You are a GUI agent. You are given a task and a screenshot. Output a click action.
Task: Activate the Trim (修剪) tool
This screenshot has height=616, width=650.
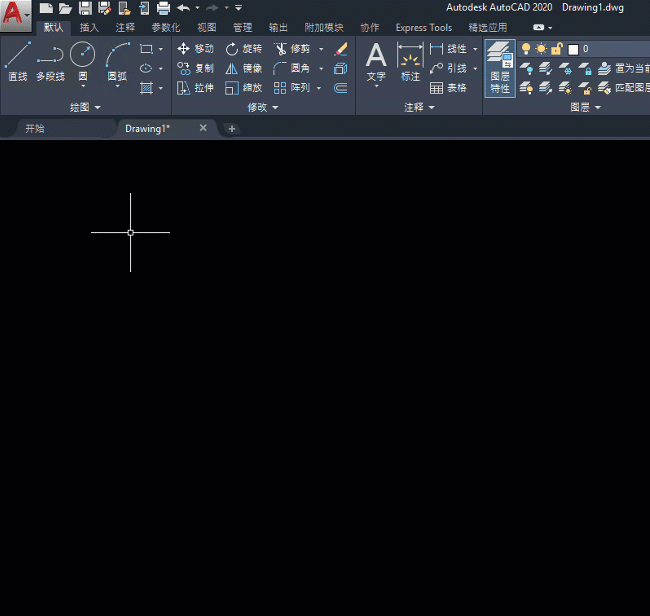click(292, 49)
